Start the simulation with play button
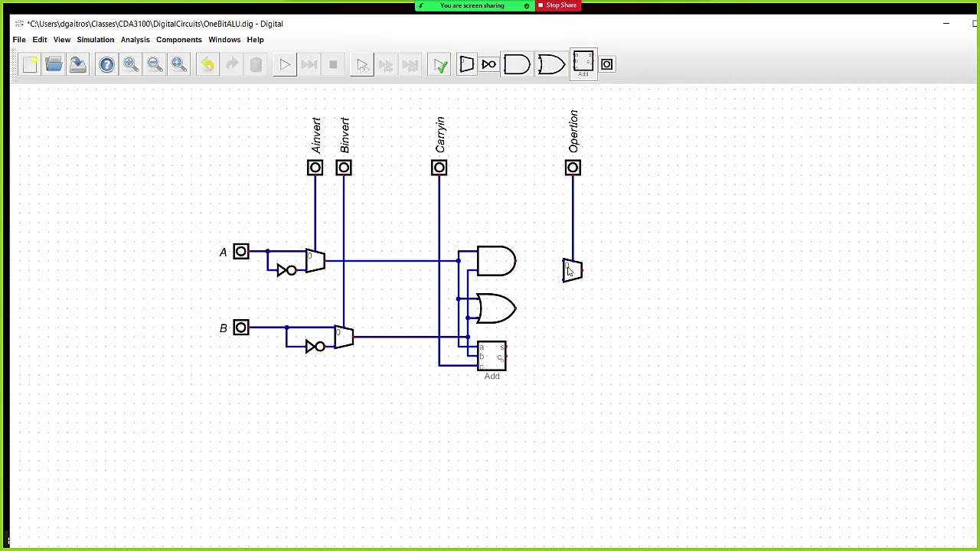 point(285,65)
